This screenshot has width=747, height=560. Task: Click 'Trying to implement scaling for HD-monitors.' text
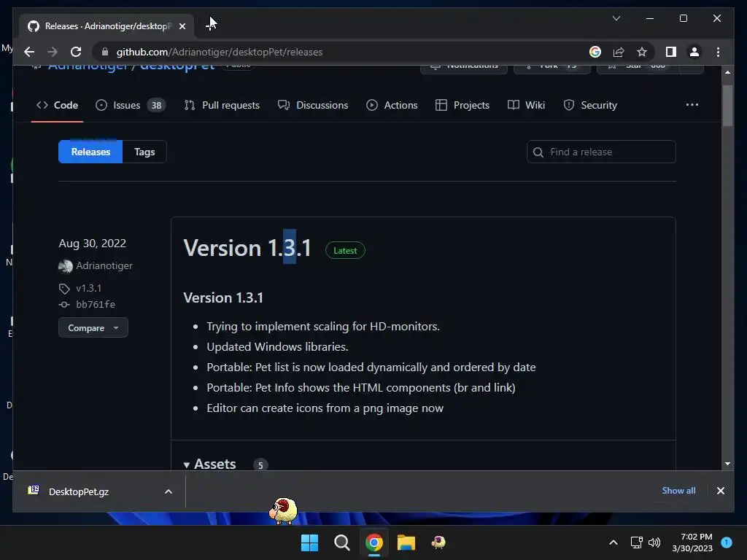click(323, 326)
